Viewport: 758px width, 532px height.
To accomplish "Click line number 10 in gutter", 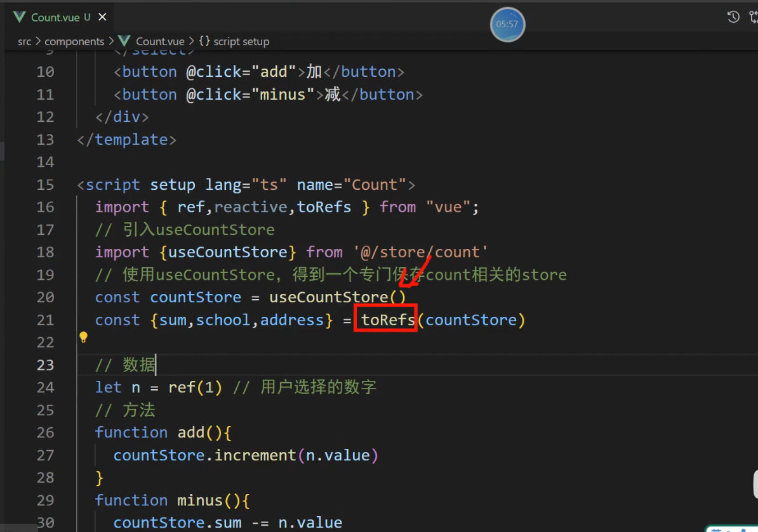I will (x=46, y=72).
